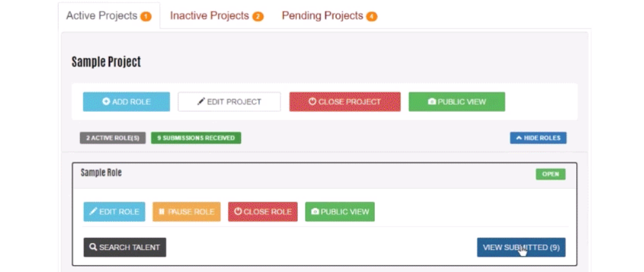Click the camera icon on role Public View
The width and height of the screenshot is (644, 272).
click(315, 212)
